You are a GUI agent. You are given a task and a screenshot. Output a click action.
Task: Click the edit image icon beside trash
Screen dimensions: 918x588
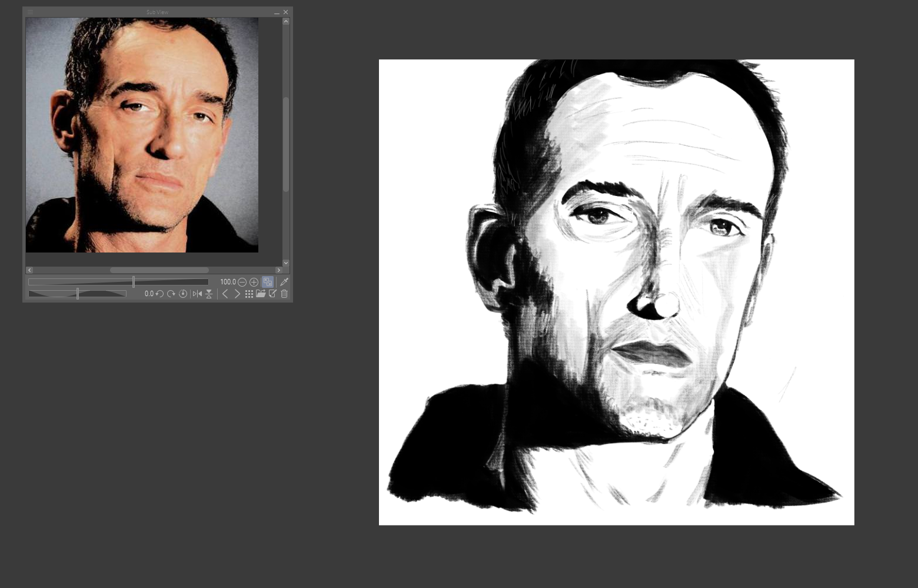pyautogui.click(x=273, y=294)
